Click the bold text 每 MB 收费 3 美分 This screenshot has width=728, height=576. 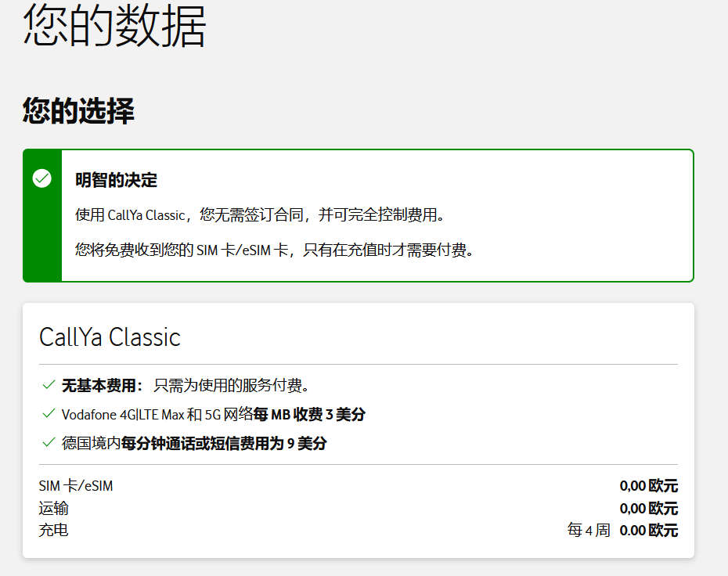(x=309, y=414)
